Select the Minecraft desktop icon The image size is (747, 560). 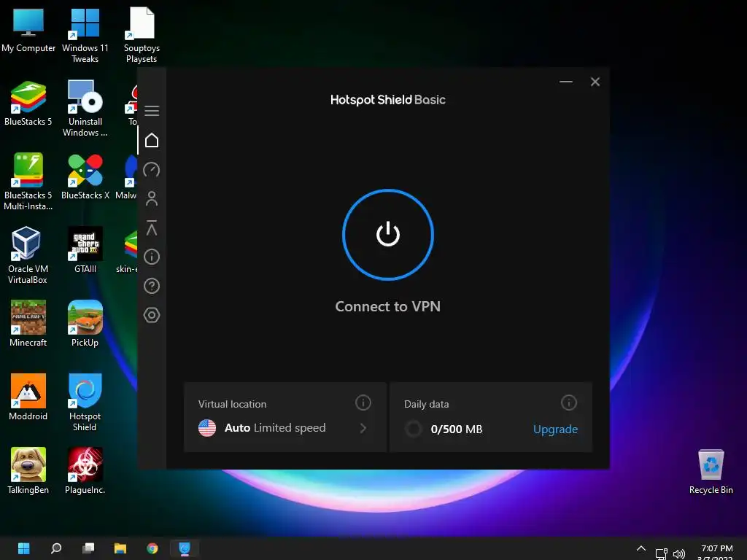click(x=28, y=324)
